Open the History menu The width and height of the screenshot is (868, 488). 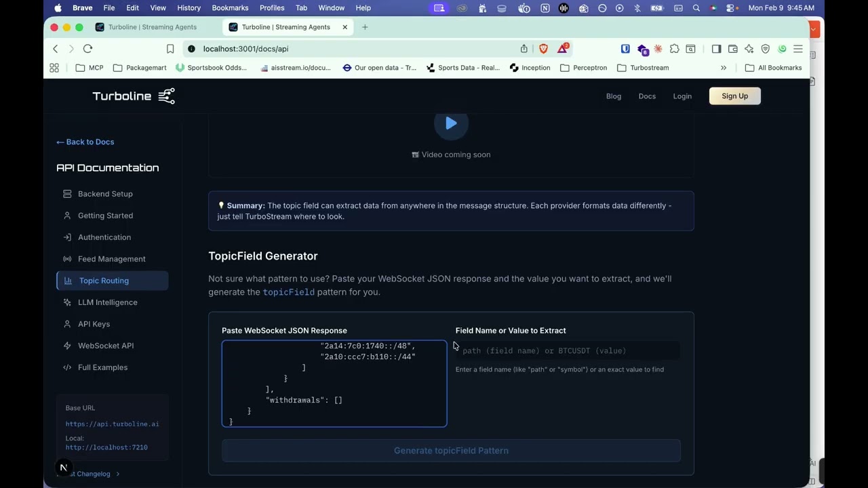tap(189, 8)
